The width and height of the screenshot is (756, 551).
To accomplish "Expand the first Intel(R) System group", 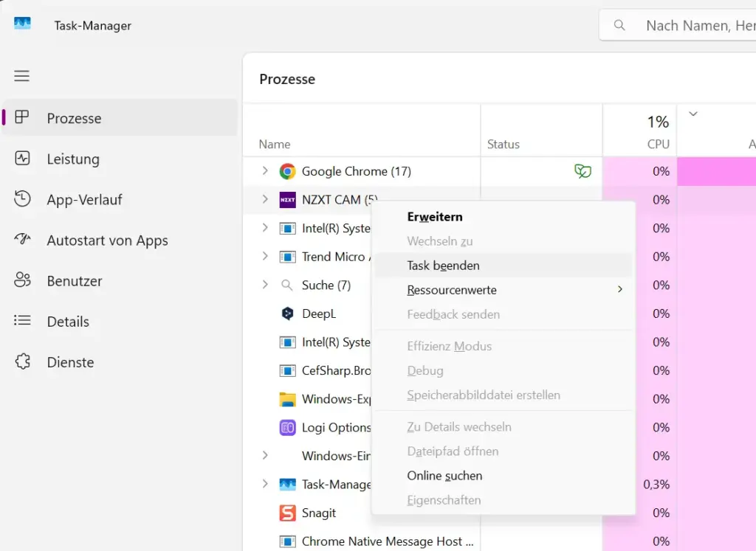I will tap(265, 228).
